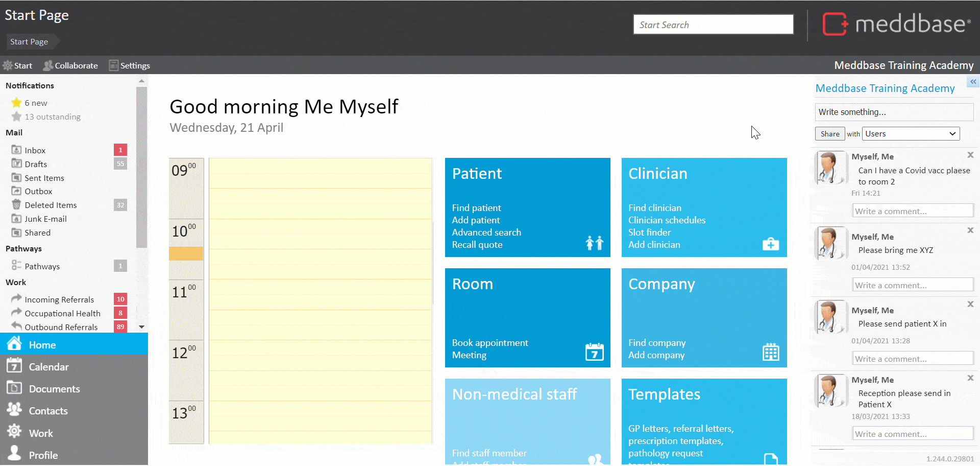
Task: Select the Home navigation section
Action: (74, 344)
